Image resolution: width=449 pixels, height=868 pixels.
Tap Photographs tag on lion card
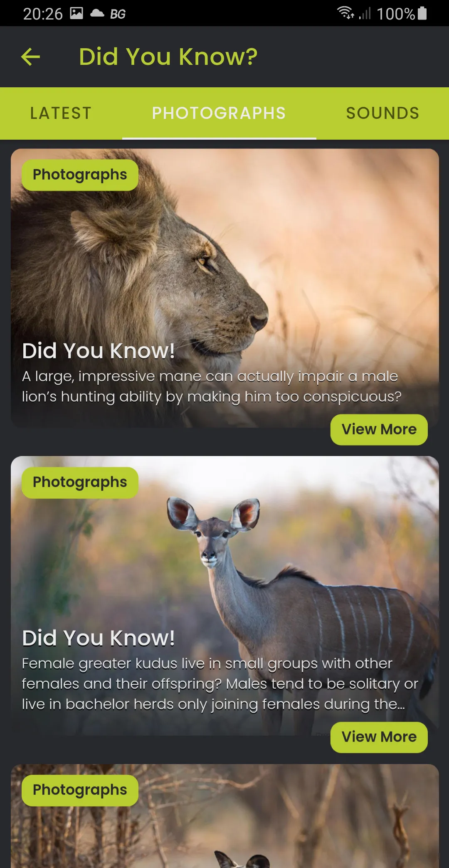click(80, 175)
